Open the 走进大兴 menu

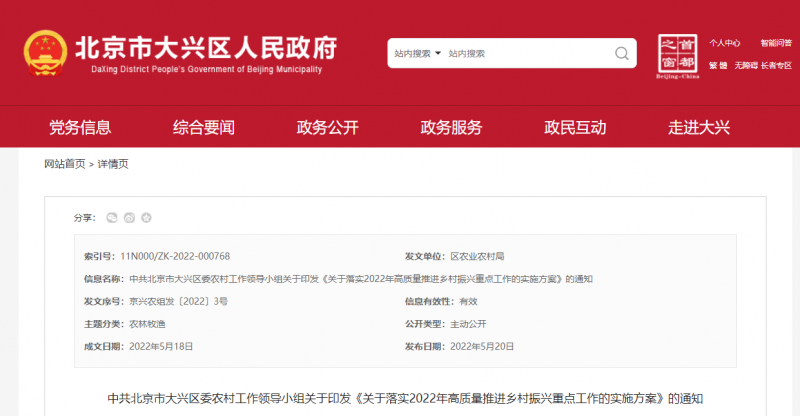pos(699,127)
